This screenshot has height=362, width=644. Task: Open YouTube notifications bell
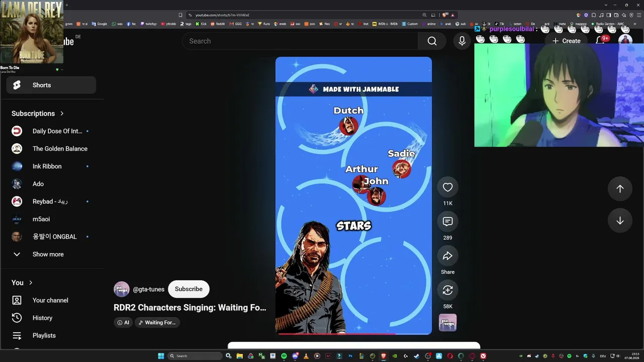601,41
